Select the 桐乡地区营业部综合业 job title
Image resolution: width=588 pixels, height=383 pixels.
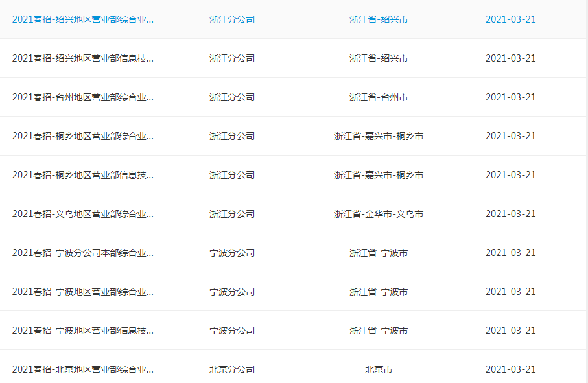tap(83, 136)
